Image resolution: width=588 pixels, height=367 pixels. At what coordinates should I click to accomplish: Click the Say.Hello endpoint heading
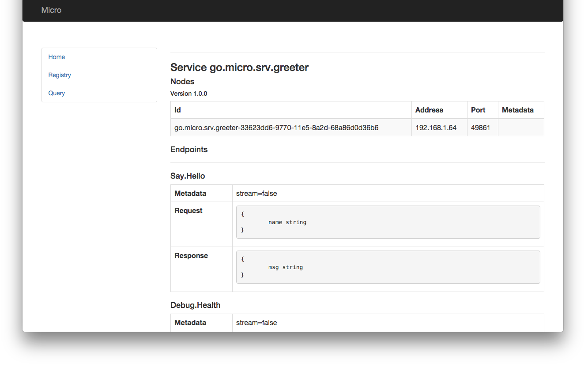tap(188, 176)
